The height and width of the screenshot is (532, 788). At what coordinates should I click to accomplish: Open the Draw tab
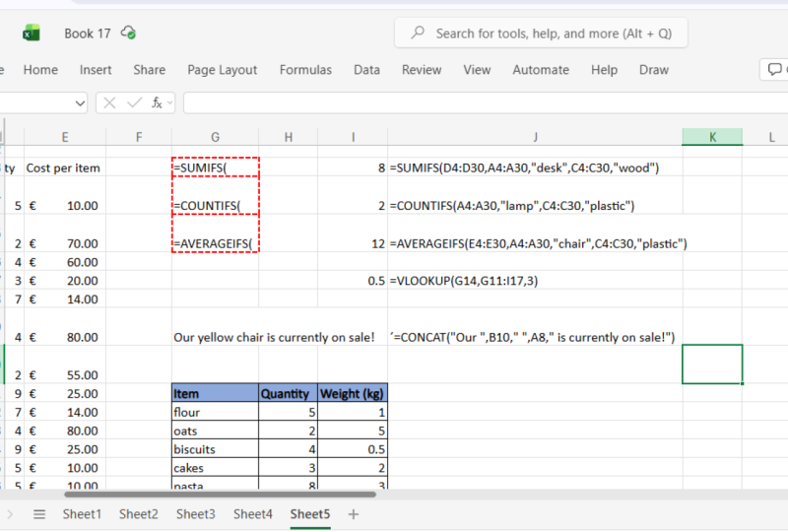pyautogui.click(x=654, y=70)
